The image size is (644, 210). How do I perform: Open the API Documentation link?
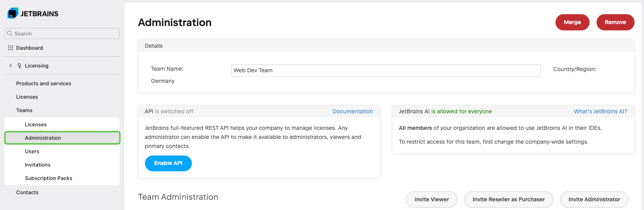(353, 111)
